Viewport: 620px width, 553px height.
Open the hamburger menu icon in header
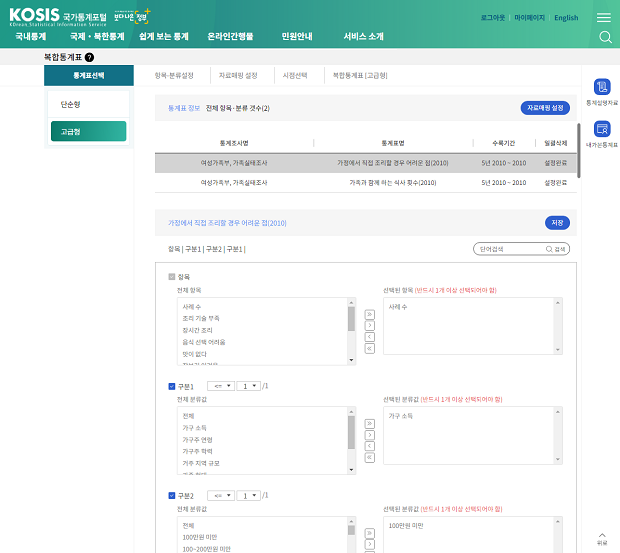click(603, 17)
